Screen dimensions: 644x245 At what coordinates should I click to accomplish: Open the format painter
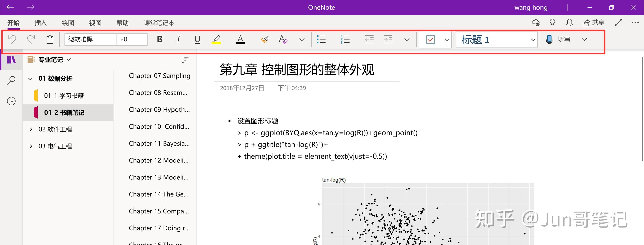click(x=264, y=39)
